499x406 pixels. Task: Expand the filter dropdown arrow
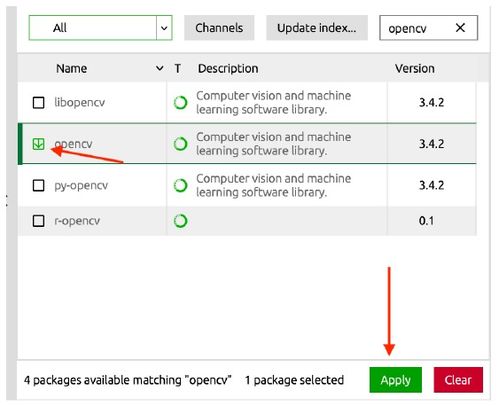coord(164,28)
